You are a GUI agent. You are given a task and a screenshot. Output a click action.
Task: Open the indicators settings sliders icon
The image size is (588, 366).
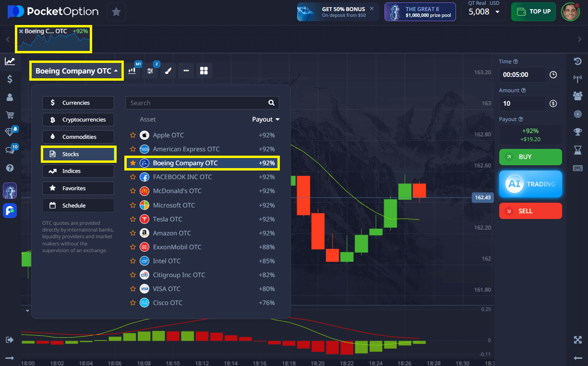coord(150,71)
